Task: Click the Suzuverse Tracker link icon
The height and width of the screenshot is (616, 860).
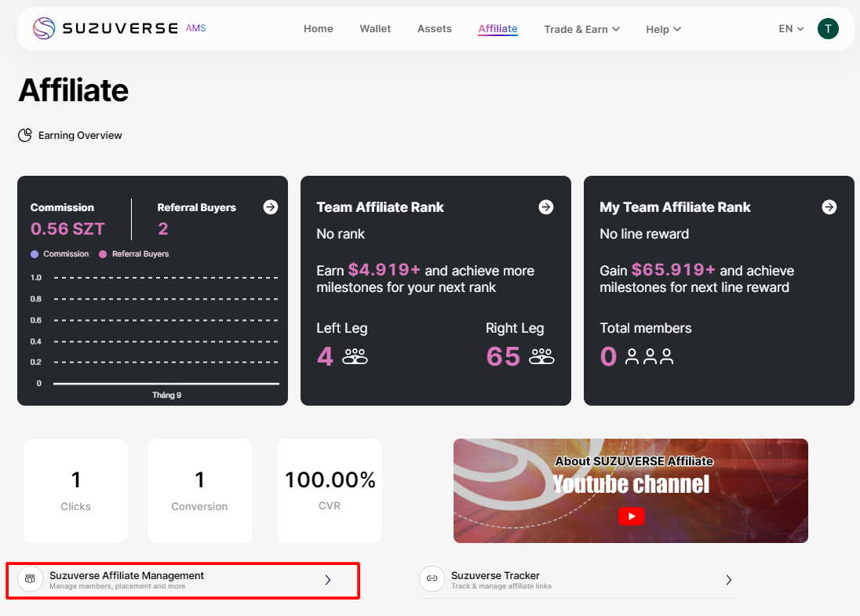Action: point(431,579)
